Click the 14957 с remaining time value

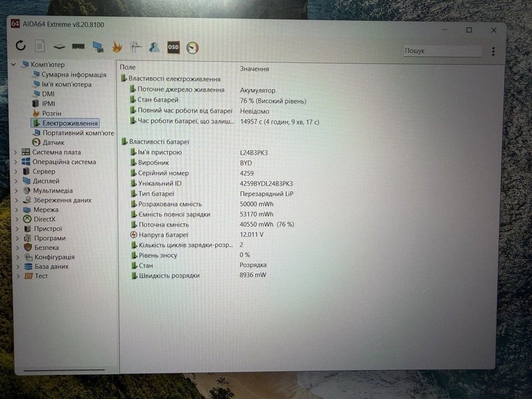point(280,122)
